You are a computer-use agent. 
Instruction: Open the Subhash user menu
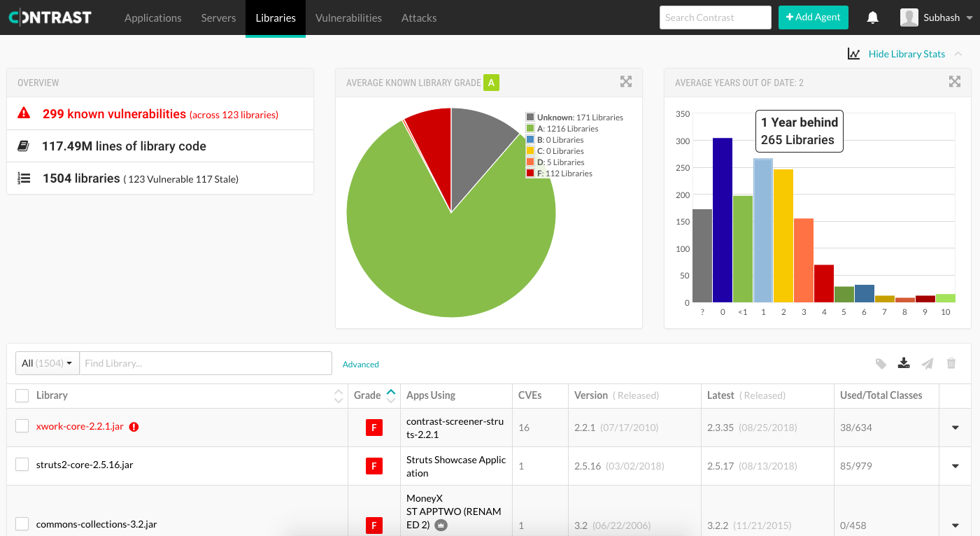[x=937, y=17]
